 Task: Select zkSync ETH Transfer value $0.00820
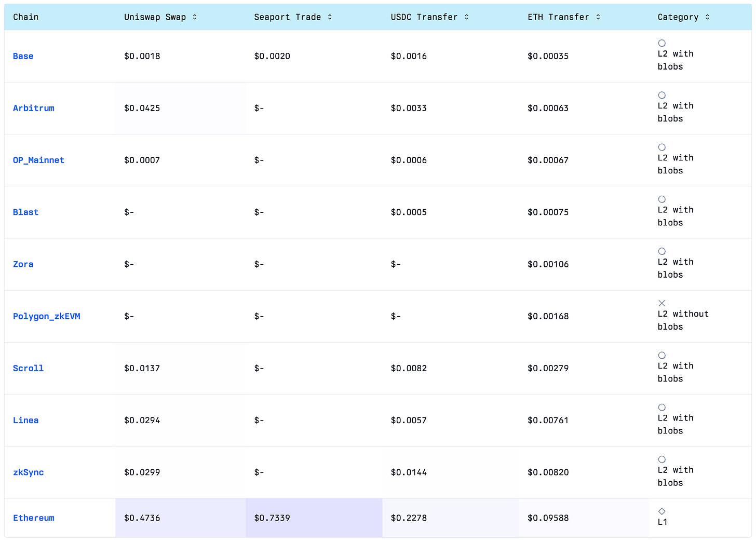548,472
